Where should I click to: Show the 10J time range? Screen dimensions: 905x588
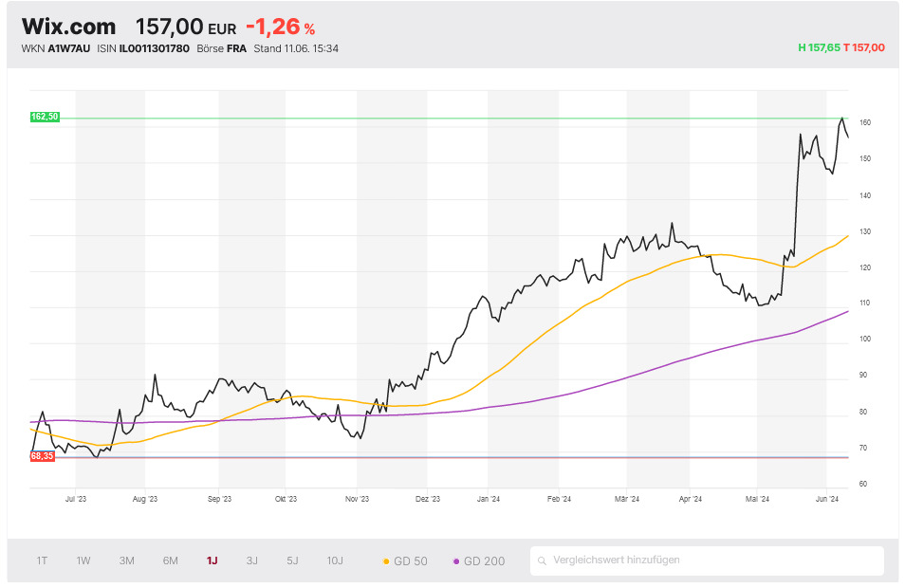[335, 560]
